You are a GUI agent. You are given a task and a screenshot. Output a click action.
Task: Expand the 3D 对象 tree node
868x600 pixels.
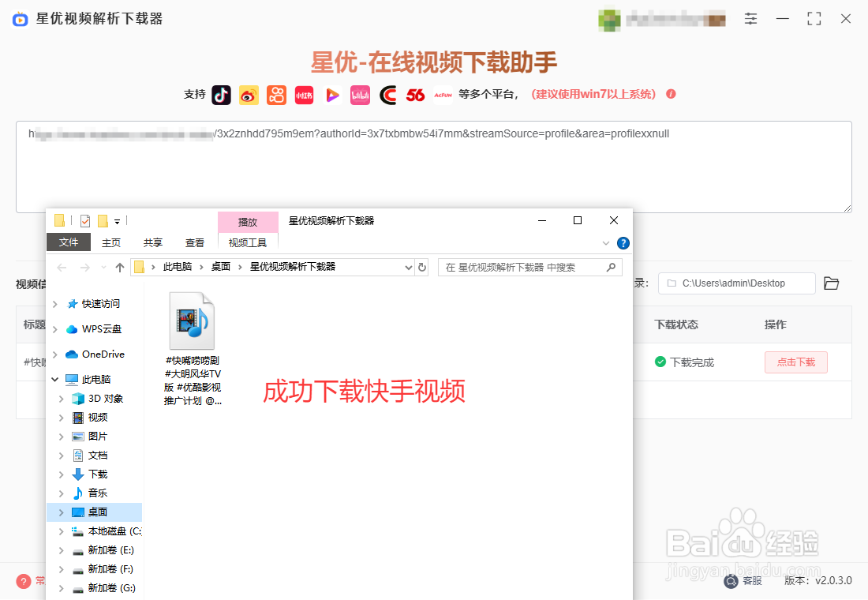(62, 399)
